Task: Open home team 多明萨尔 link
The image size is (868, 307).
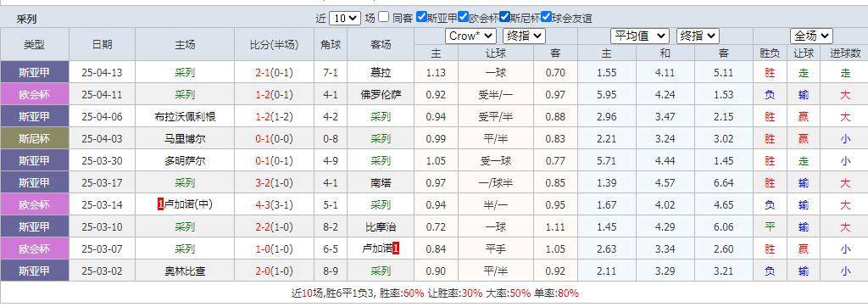Action: [185, 161]
